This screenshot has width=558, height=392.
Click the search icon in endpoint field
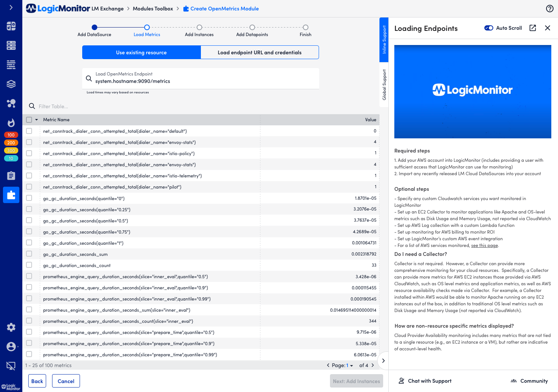[x=89, y=78]
